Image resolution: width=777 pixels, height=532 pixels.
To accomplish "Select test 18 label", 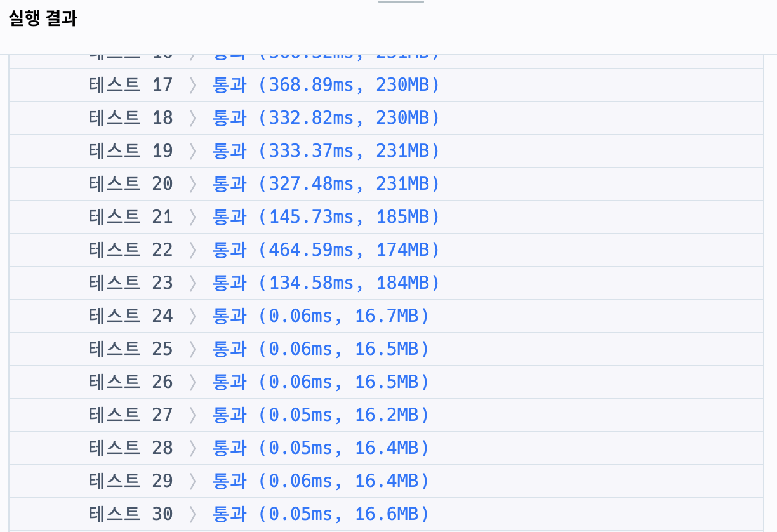I will [x=131, y=117].
